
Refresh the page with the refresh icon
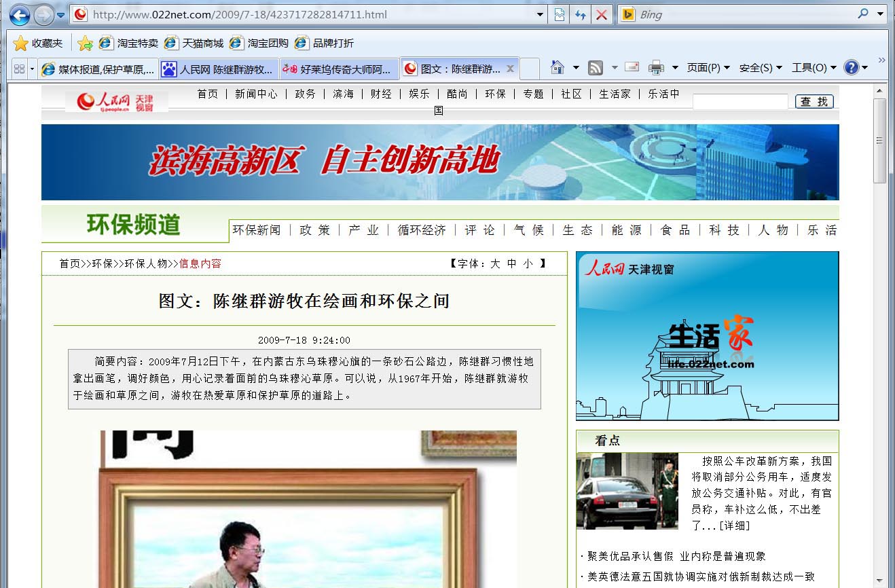(580, 14)
